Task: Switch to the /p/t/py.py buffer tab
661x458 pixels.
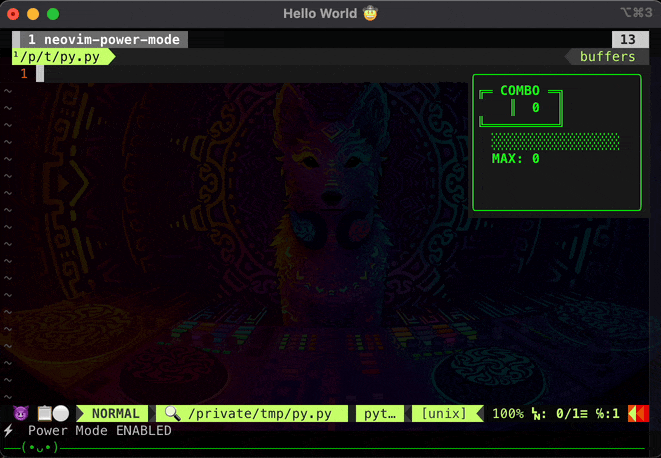Action: [x=62, y=57]
